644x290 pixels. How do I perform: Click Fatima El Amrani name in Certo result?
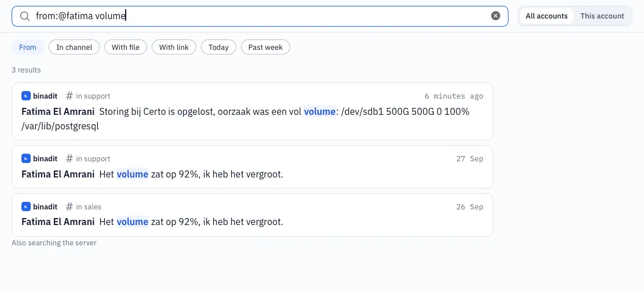58,111
